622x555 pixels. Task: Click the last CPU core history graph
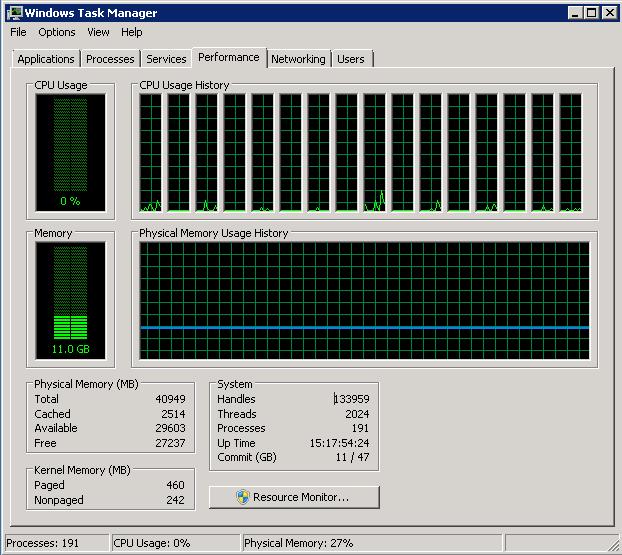pyautogui.click(x=571, y=153)
